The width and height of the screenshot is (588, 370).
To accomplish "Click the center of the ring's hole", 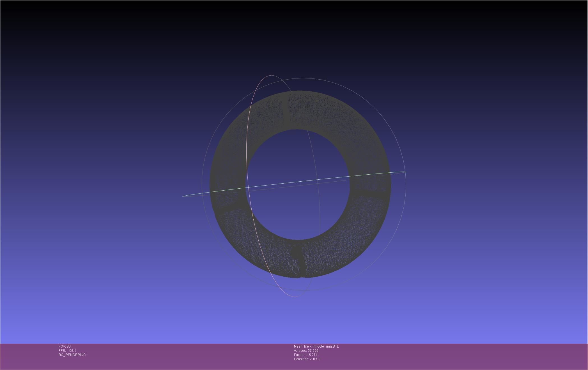I will tap(298, 184).
